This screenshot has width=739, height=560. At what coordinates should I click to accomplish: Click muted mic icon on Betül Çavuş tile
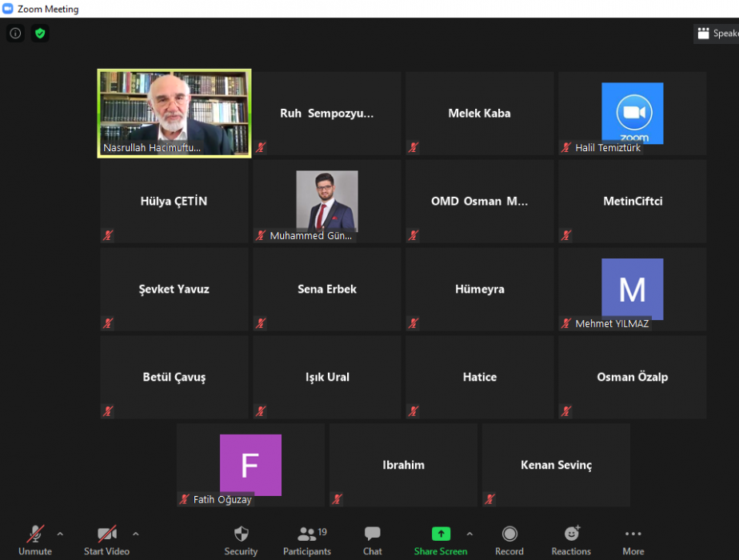(x=109, y=411)
